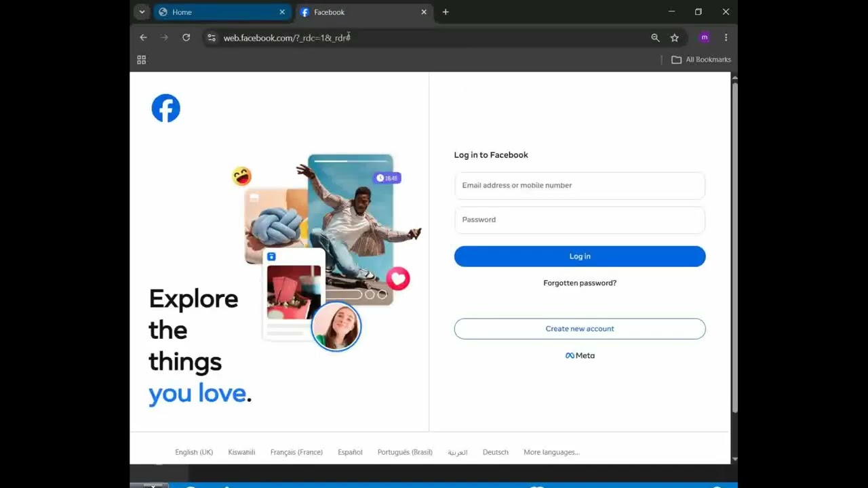Reload the Facebook page
868x488 pixels.
click(186, 38)
